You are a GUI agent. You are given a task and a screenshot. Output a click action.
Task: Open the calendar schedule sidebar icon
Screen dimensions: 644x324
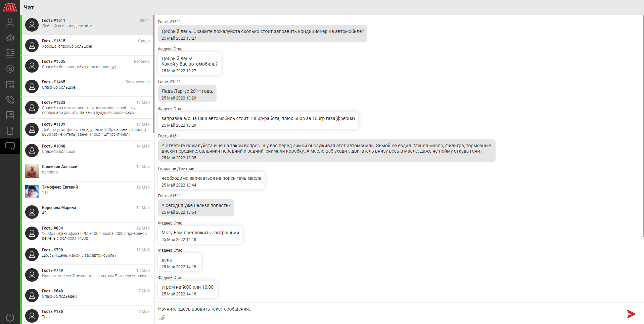click(x=10, y=84)
